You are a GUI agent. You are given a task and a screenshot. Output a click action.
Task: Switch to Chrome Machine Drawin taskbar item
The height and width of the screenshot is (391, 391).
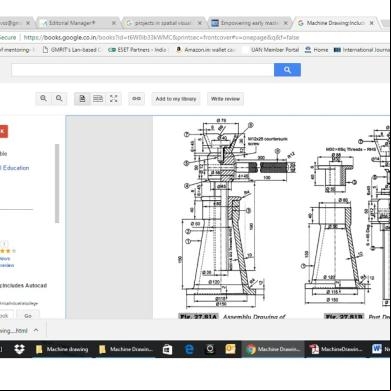tap(273, 349)
